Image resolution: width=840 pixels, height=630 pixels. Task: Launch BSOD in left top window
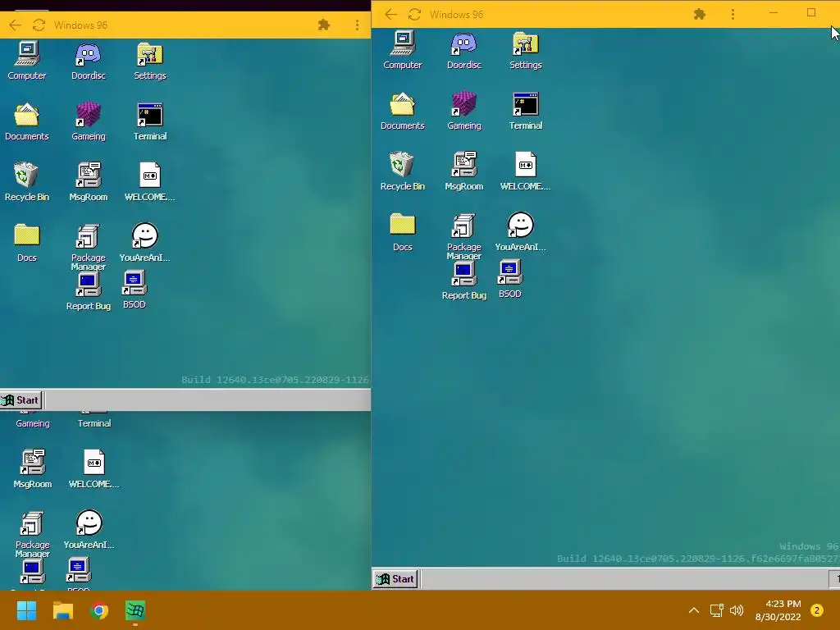pyautogui.click(x=134, y=290)
